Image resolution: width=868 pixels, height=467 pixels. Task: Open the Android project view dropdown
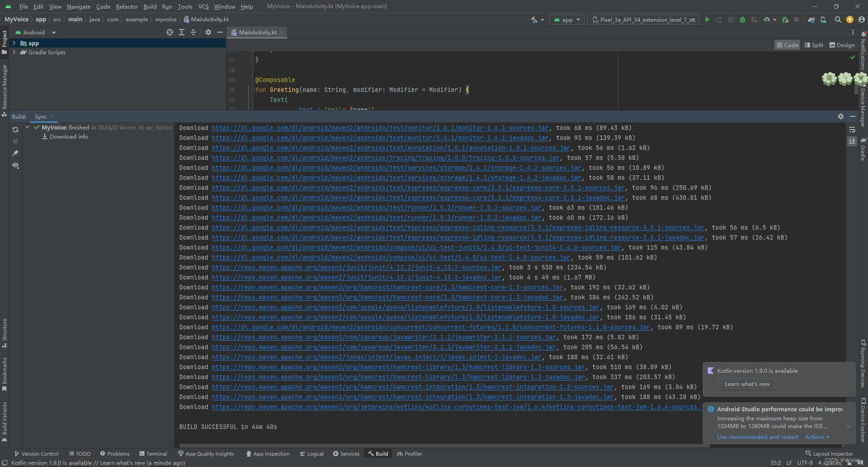35,32
